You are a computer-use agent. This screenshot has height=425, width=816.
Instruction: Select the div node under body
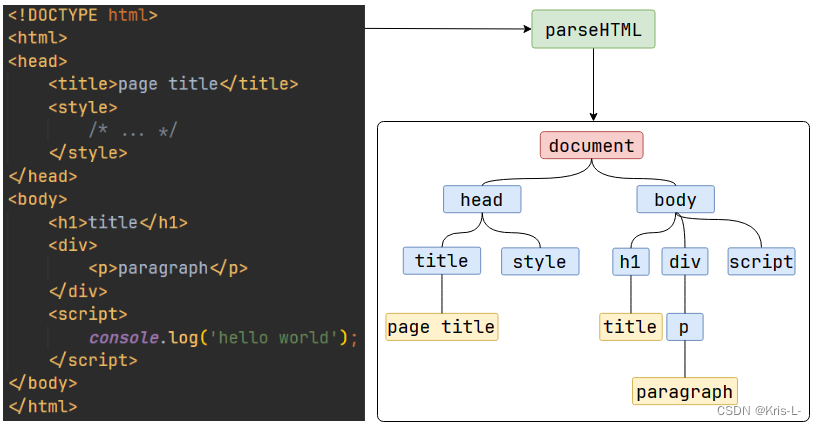685,262
